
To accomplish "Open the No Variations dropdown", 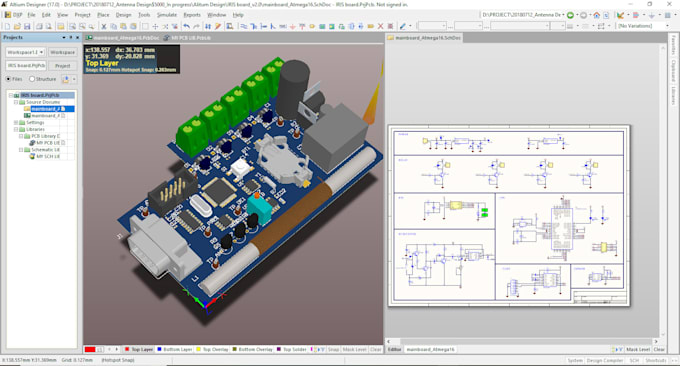I will coord(644,26).
